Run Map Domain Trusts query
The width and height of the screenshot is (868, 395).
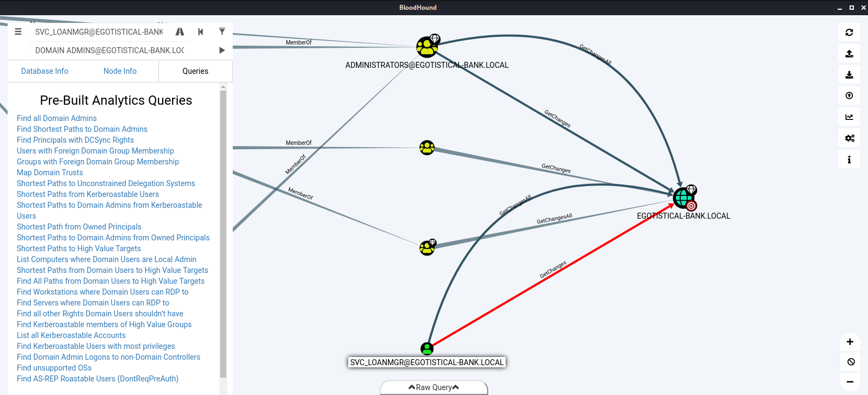(50, 173)
